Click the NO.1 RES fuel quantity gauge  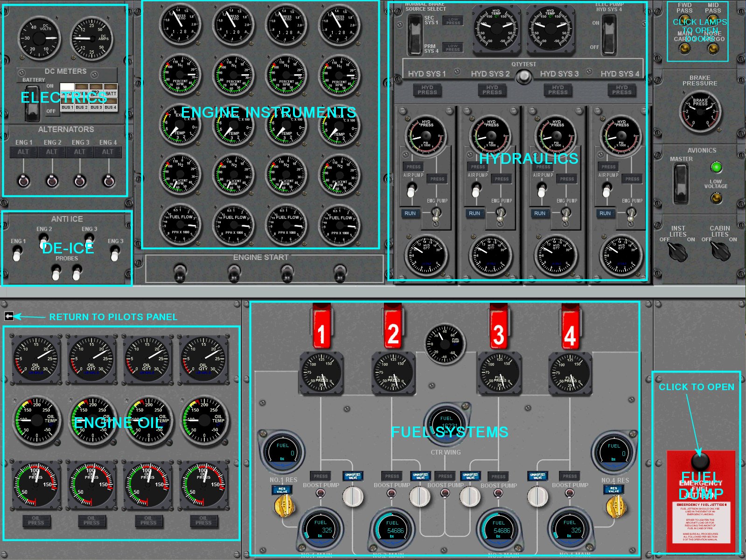pos(281,452)
